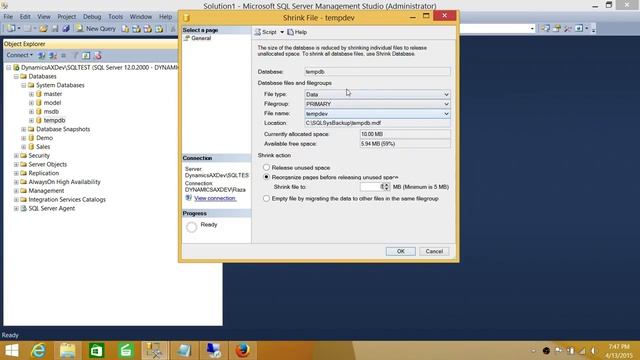Click the Object Explorer activity icon
Screen dimensions: 640x360
point(98,56)
